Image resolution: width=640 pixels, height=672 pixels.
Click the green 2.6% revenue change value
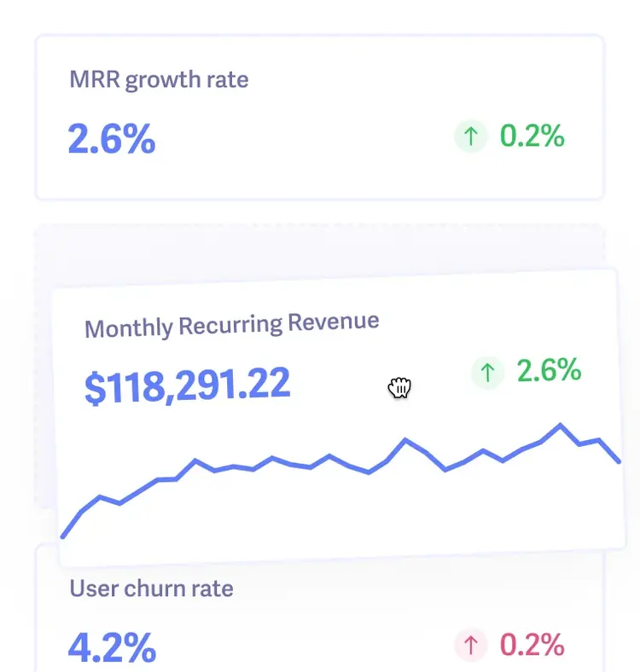(549, 370)
